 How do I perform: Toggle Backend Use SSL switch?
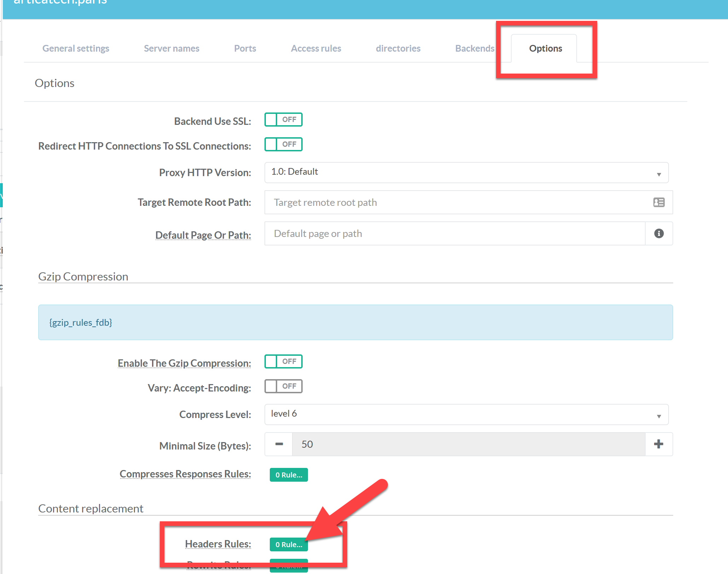point(283,120)
